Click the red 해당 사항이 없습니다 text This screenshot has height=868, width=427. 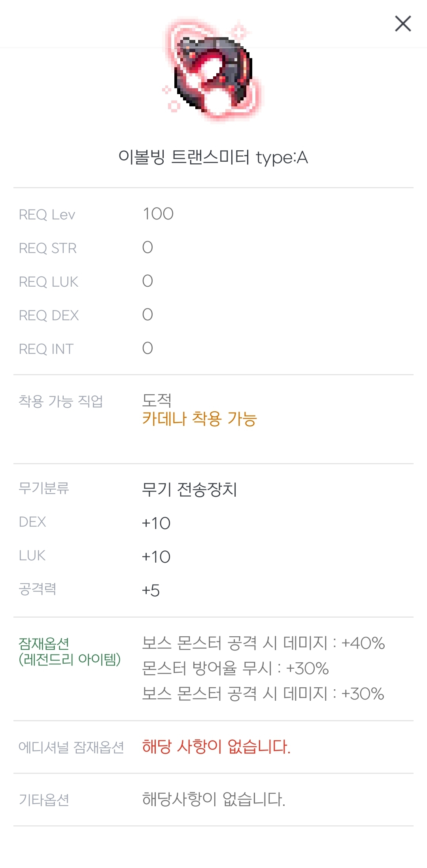click(x=216, y=747)
